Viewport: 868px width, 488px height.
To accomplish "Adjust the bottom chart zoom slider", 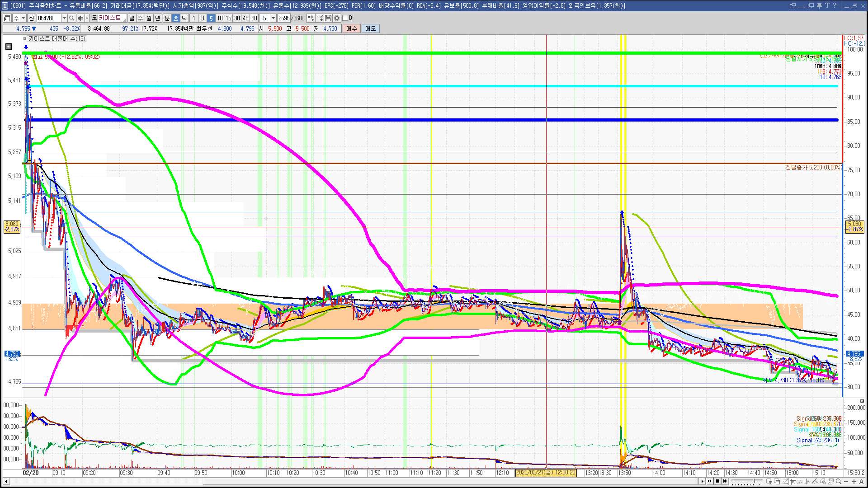I will click(x=747, y=481).
